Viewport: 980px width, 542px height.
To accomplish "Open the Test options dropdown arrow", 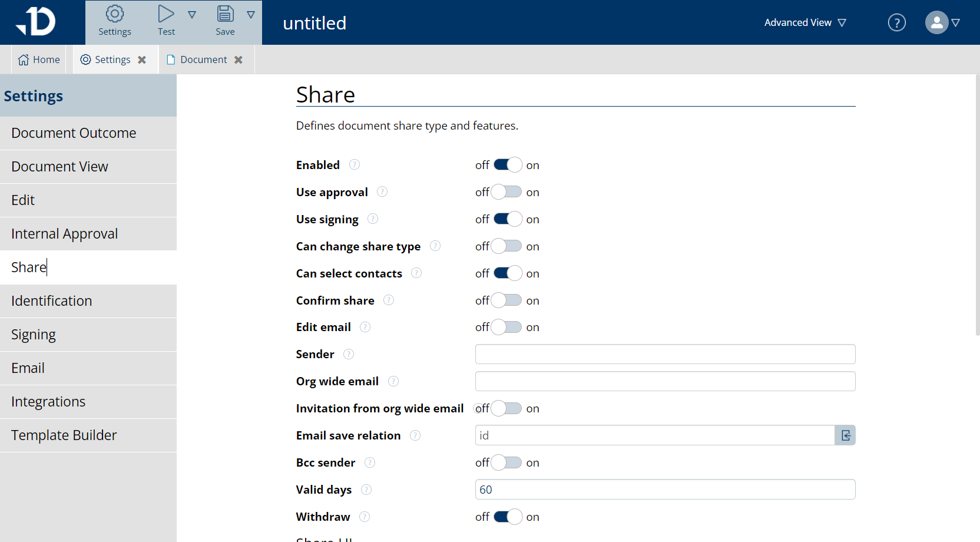I will [x=193, y=14].
